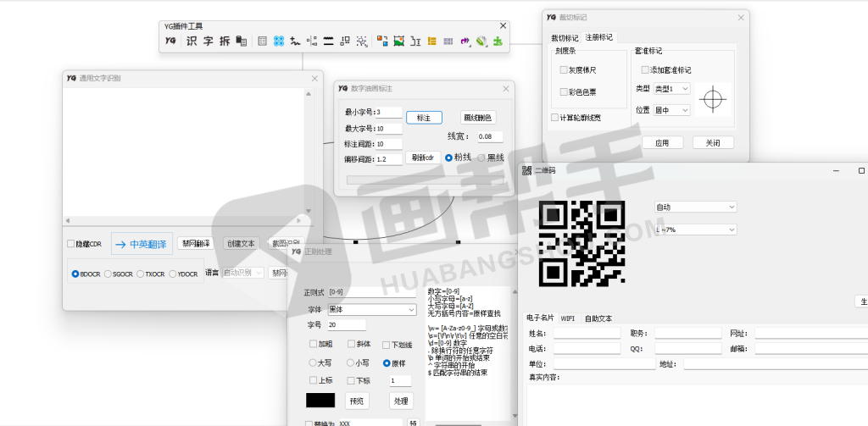Click the gray table grid icon
The height and width of the screenshot is (426, 868).
coord(263,41)
